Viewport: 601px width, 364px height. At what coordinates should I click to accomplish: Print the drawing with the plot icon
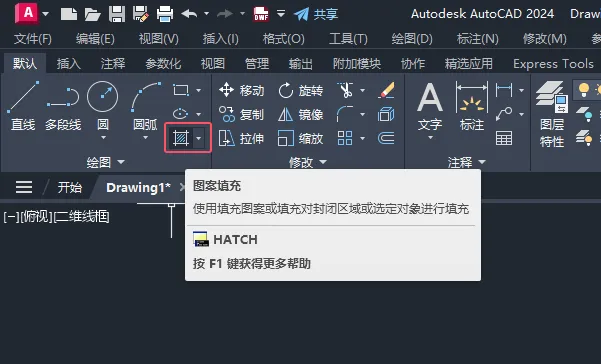click(165, 14)
